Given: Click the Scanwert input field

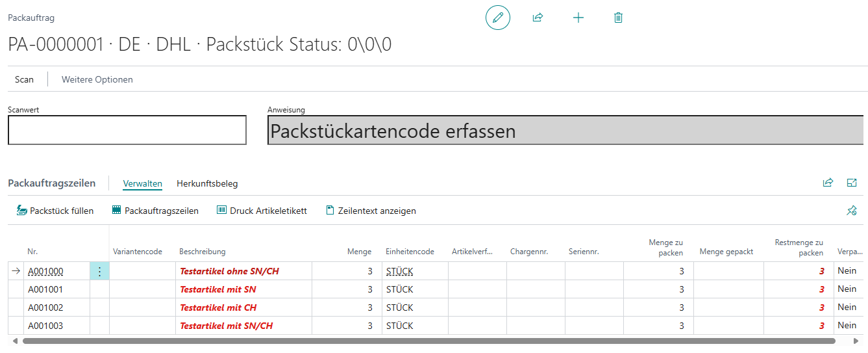Looking at the screenshot, I should click(x=127, y=130).
